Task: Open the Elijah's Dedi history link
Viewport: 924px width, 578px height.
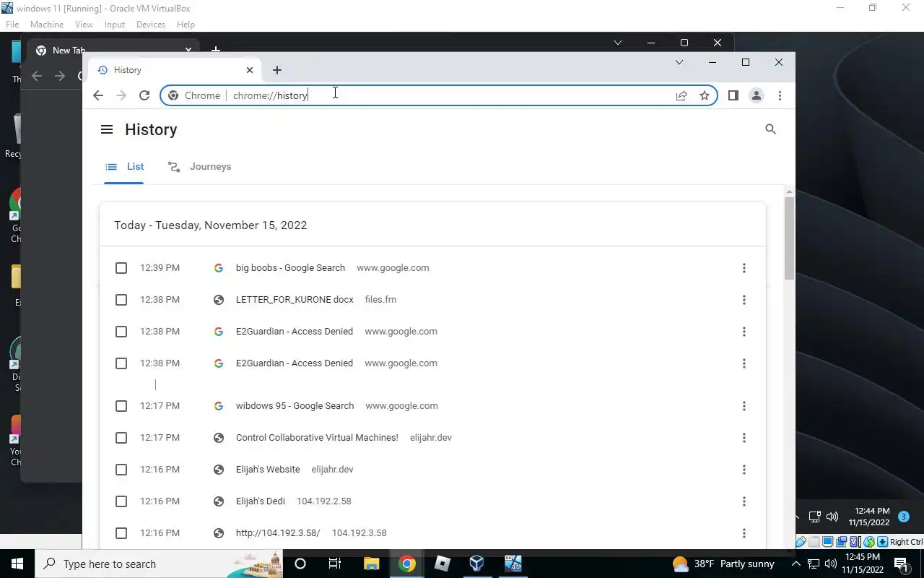Action: (261, 501)
